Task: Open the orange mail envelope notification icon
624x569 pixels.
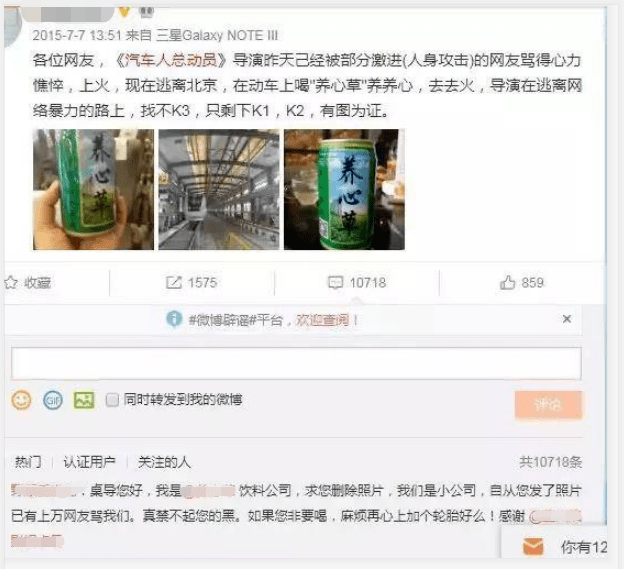Action: [533, 546]
